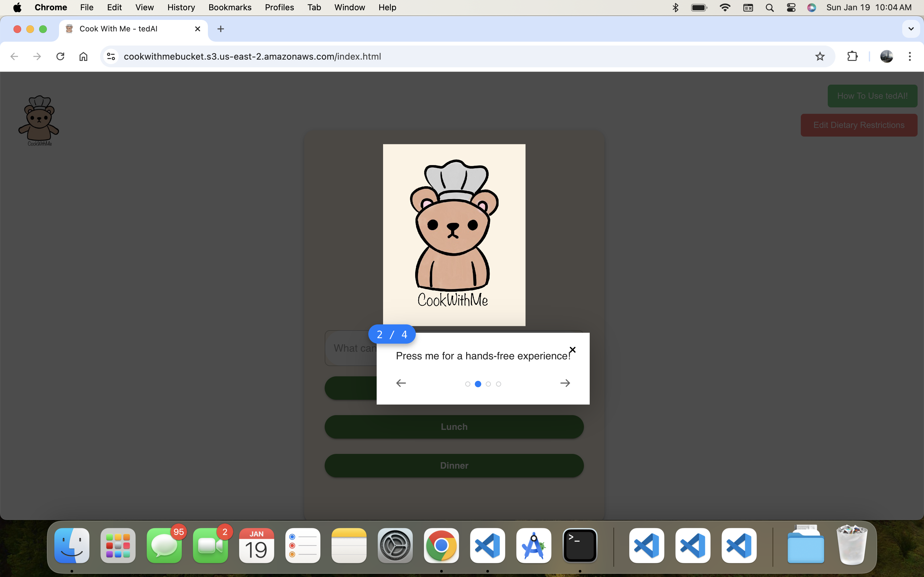Go back to previous tour step arrow
Screen dimensions: 924x577
click(401, 383)
